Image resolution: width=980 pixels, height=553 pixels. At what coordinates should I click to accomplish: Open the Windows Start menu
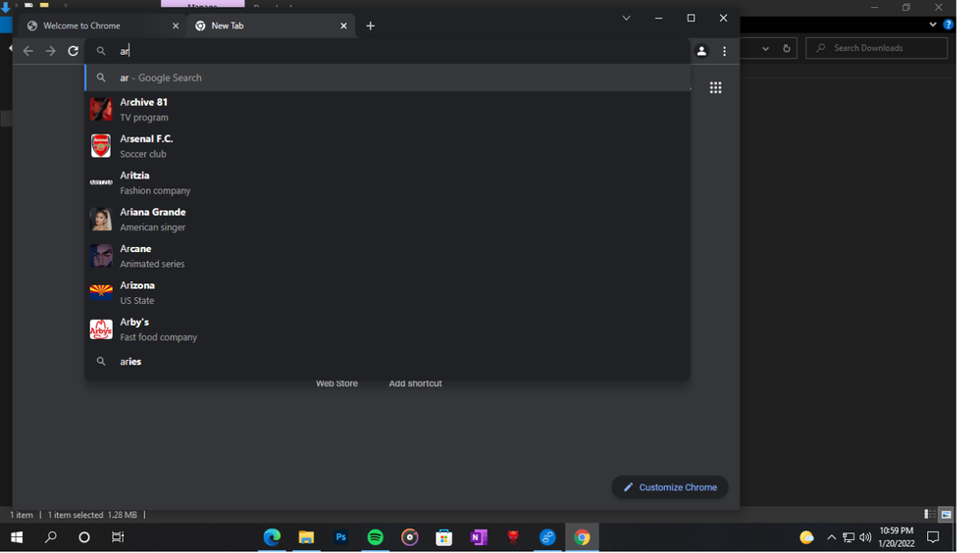(17, 537)
